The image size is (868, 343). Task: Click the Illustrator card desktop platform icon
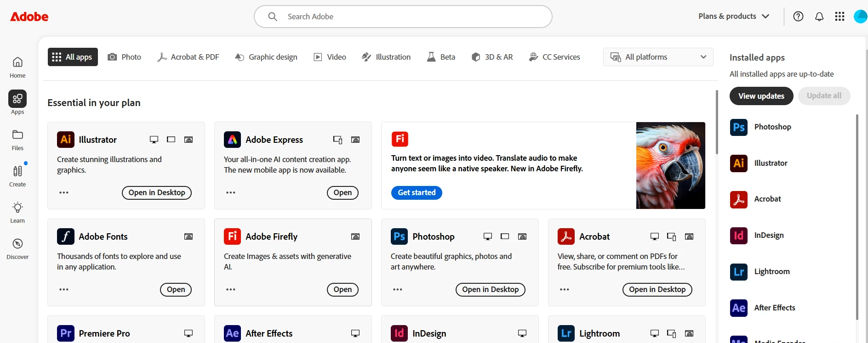click(154, 140)
